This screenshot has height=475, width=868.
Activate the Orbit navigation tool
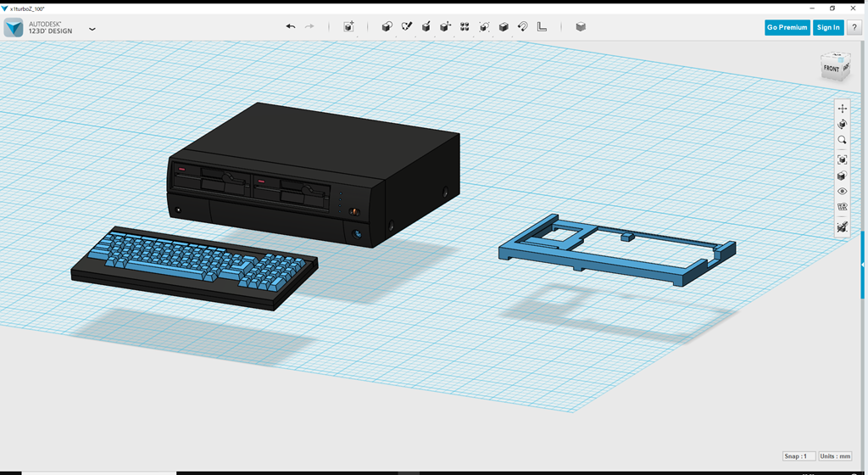(842, 125)
